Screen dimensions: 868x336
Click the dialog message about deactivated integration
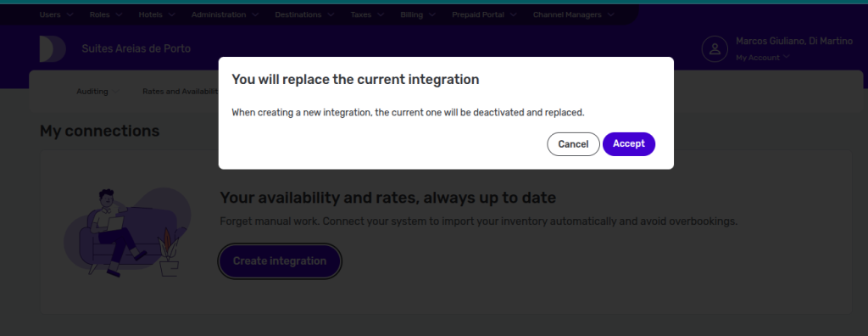click(408, 113)
